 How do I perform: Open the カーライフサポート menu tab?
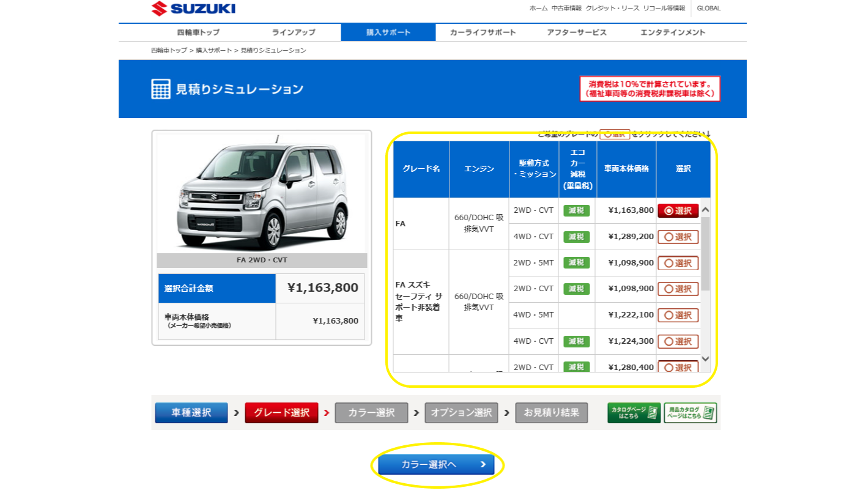pos(483,32)
